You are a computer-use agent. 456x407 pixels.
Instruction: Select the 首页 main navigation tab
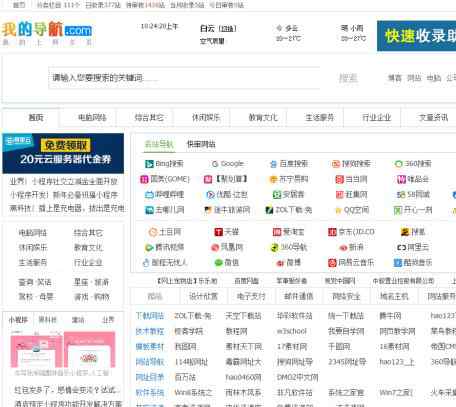point(36,118)
